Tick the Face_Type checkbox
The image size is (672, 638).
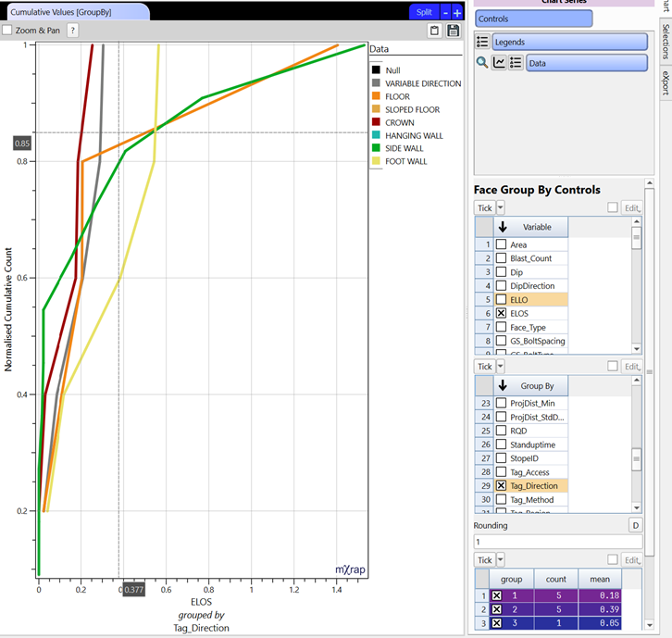pyautogui.click(x=501, y=327)
